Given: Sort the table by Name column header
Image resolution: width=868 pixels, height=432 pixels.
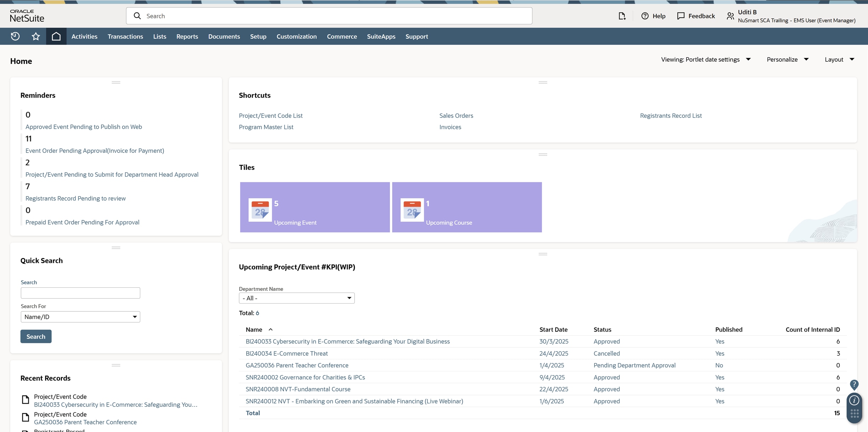Looking at the screenshot, I should [254, 329].
